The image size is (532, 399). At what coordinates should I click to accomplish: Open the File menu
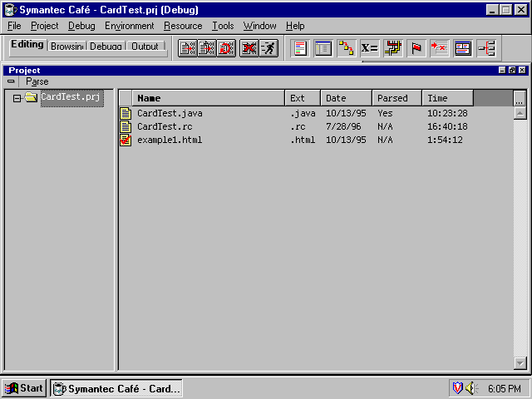[x=14, y=26]
